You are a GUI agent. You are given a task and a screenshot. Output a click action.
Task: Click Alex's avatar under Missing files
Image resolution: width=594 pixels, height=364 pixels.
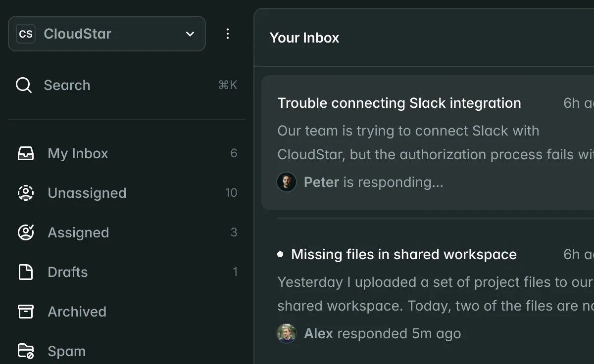287,333
